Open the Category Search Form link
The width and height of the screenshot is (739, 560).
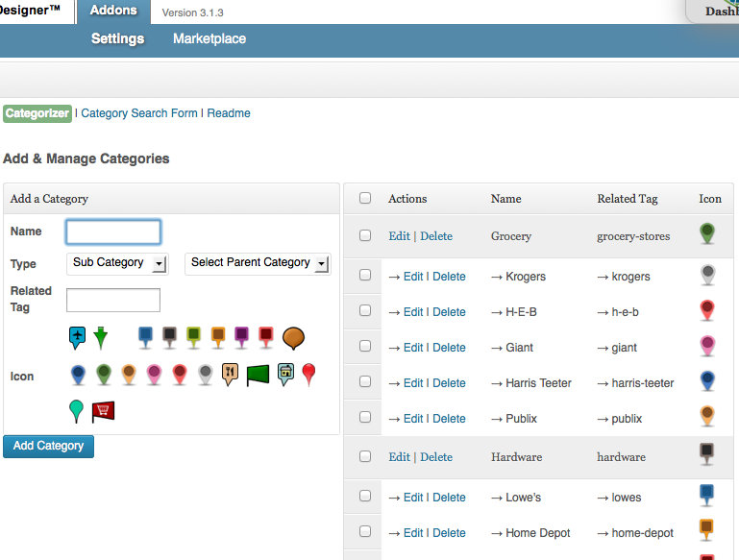(x=139, y=113)
